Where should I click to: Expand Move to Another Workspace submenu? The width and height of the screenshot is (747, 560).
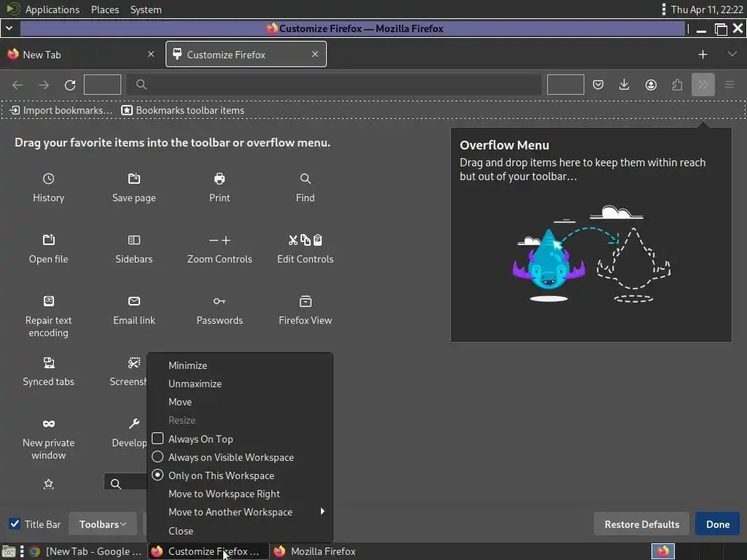point(239,512)
